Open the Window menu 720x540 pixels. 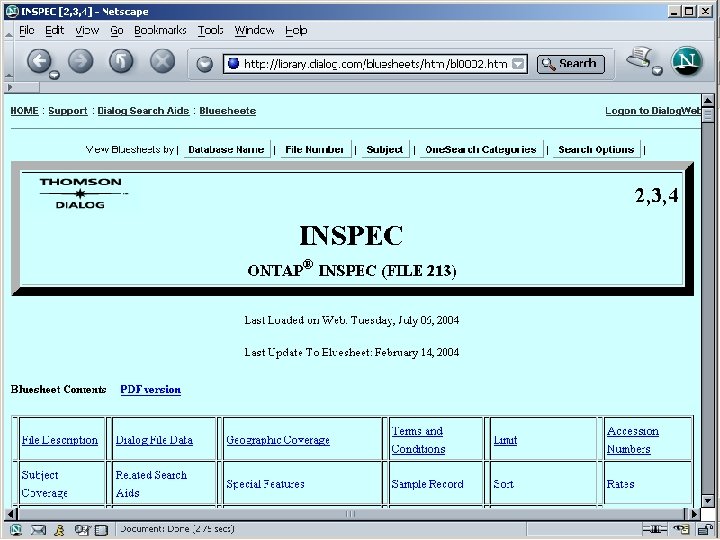pyautogui.click(x=254, y=30)
